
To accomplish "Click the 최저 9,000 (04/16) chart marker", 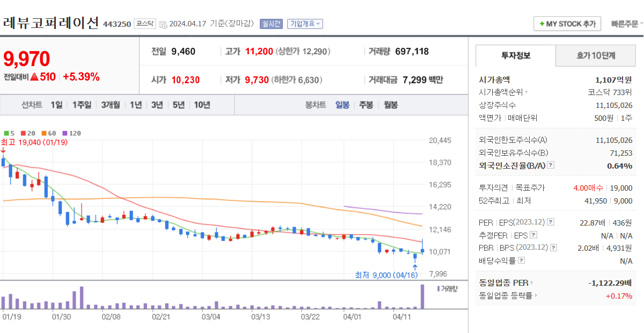I will pyautogui.click(x=386, y=275).
